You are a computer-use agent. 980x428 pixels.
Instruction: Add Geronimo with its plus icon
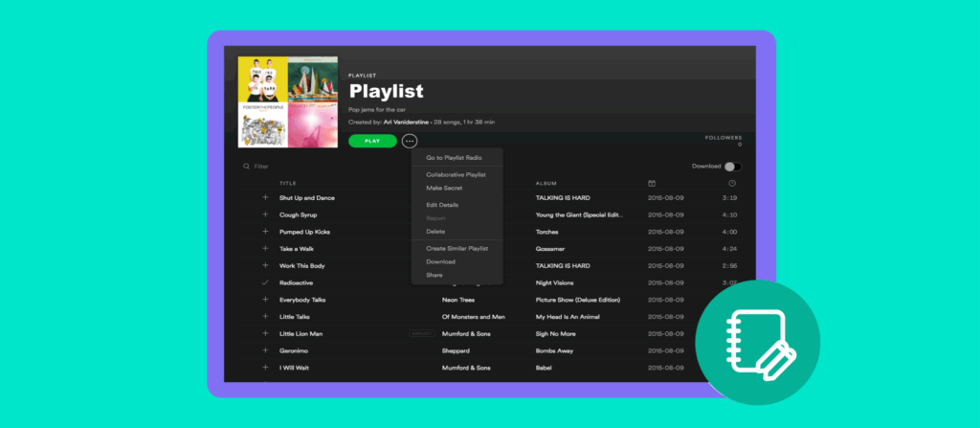point(265,350)
